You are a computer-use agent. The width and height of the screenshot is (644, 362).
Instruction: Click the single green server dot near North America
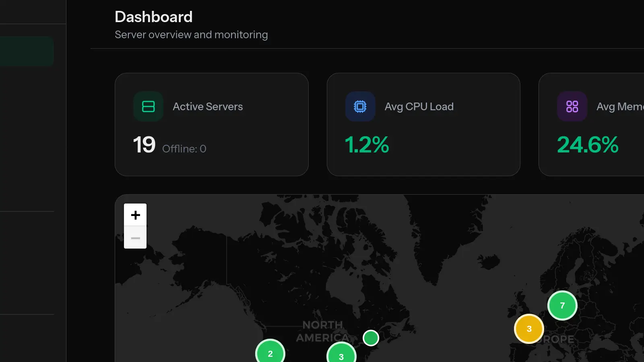pos(371,338)
